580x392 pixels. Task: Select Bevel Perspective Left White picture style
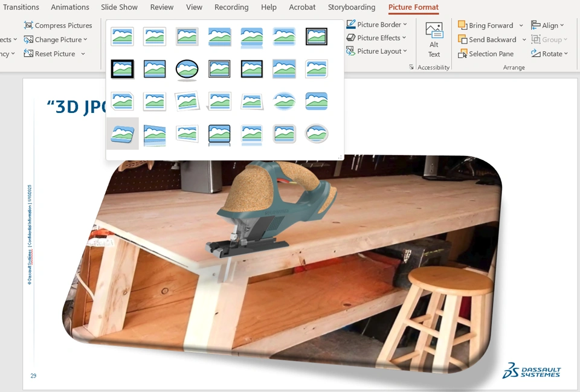187,133
